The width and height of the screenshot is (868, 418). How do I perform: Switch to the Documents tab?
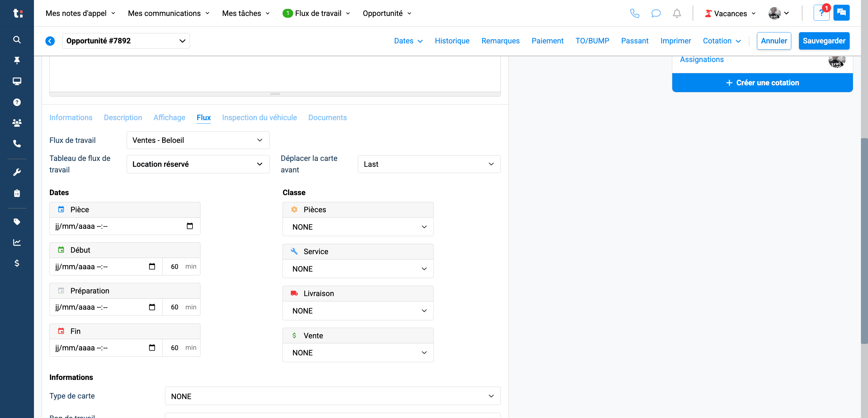tap(327, 117)
